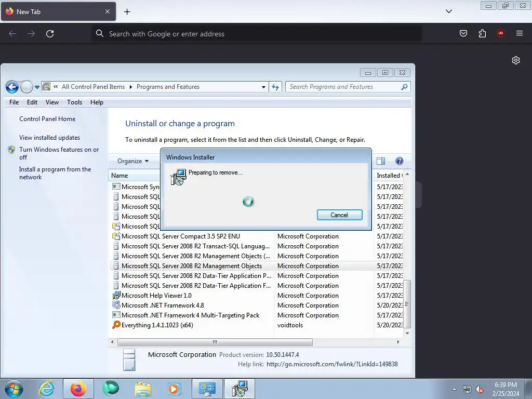The height and width of the screenshot is (399, 532).
Task: Select Microsoft .NET Framework 4.8 entry
Action: pos(163,305)
